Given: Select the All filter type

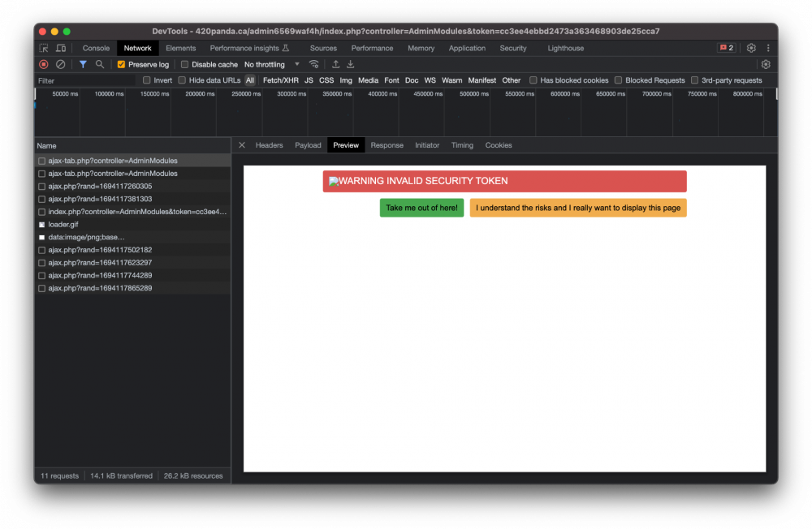Looking at the screenshot, I should 250,81.
